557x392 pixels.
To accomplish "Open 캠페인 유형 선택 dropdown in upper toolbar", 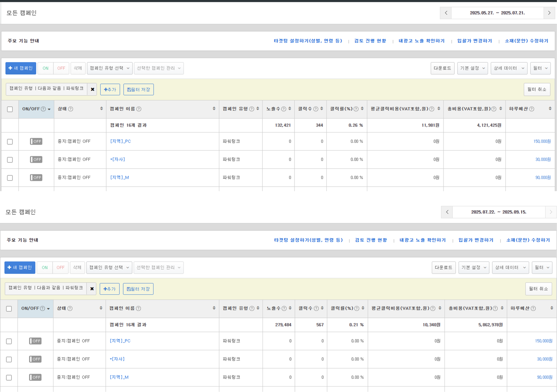I will pos(110,68).
